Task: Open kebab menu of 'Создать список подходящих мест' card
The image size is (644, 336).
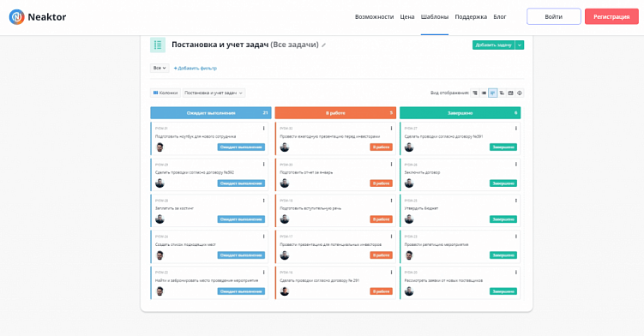Action: tap(263, 237)
